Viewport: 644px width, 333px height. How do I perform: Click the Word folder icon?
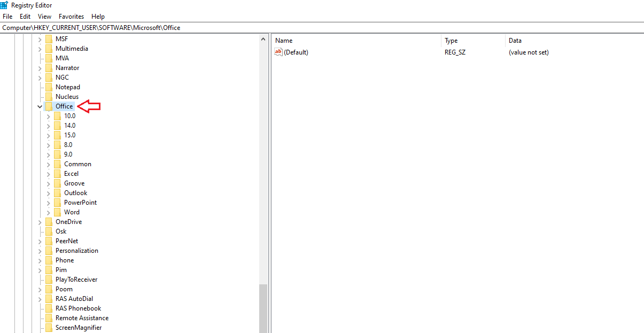[58, 212]
